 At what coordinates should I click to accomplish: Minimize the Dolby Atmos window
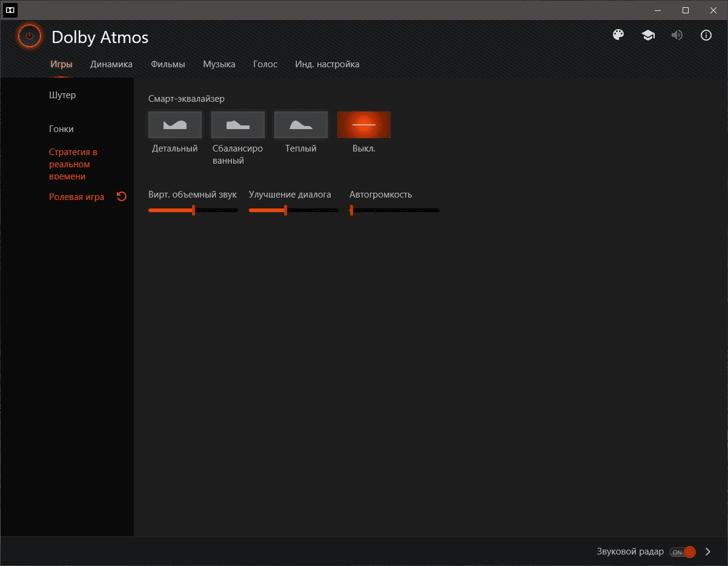click(x=658, y=10)
